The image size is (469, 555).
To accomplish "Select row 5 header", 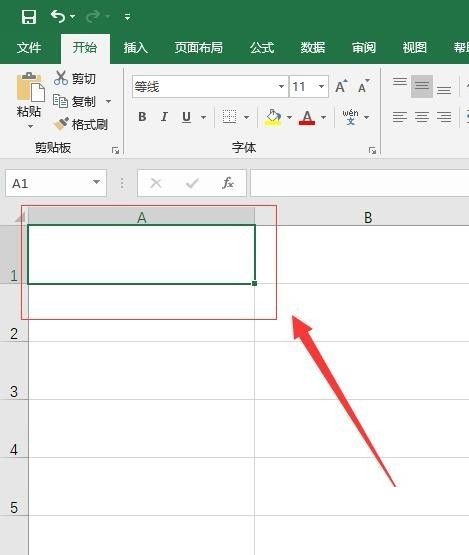I will click(13, 487).
